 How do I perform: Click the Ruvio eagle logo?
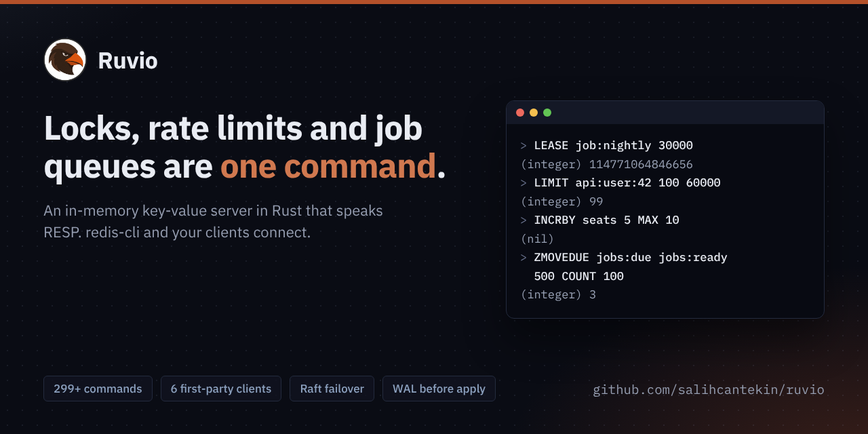[x=65, y=60]
